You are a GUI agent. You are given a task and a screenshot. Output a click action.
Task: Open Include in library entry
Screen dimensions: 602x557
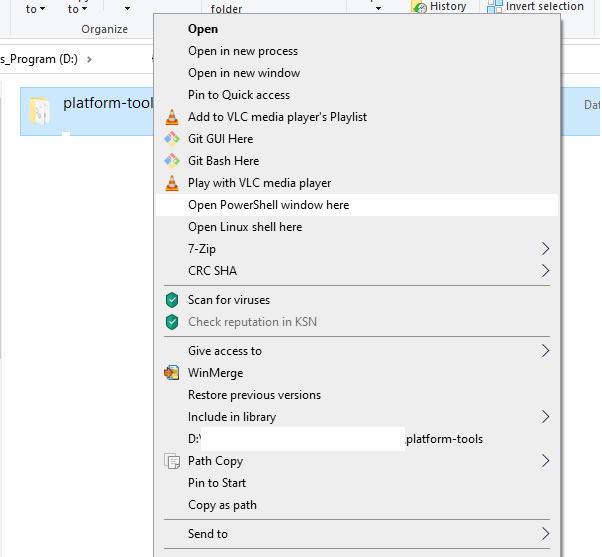pos(357,417)
